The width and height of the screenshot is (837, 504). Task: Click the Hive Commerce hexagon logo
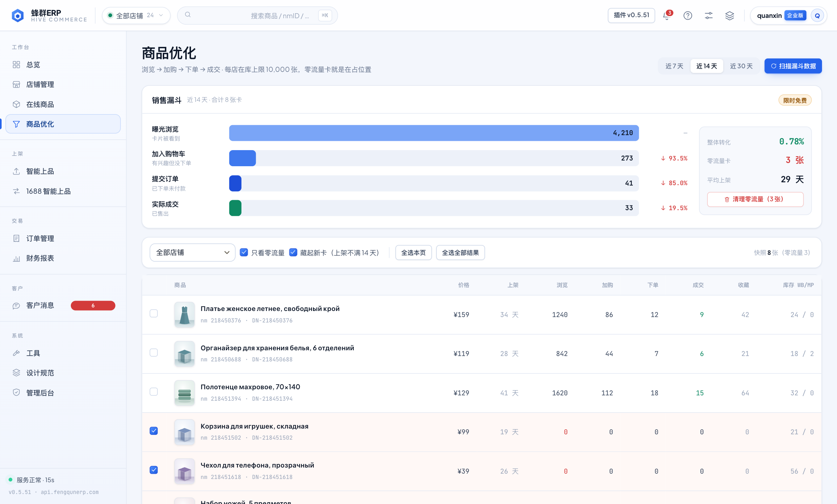(x=18, y=15)
